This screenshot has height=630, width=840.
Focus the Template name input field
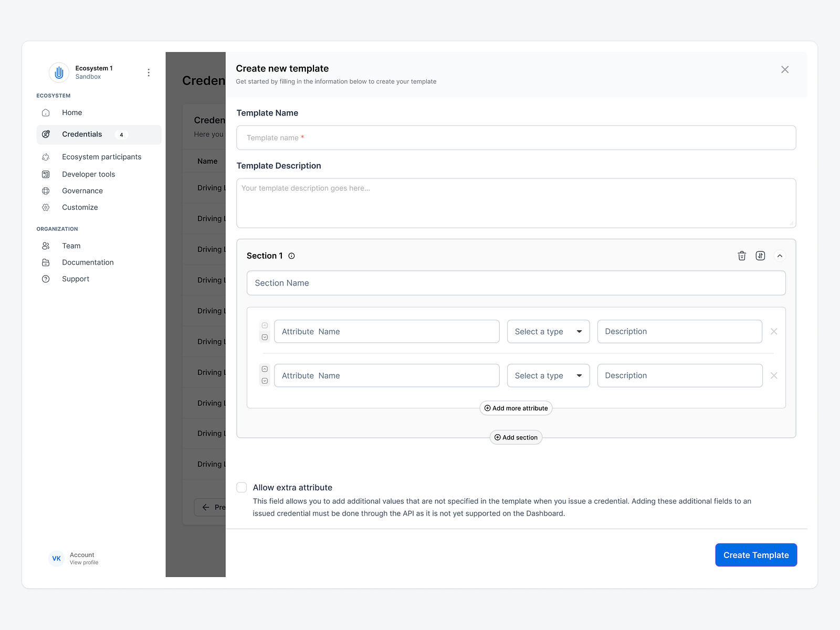(516, 138)
